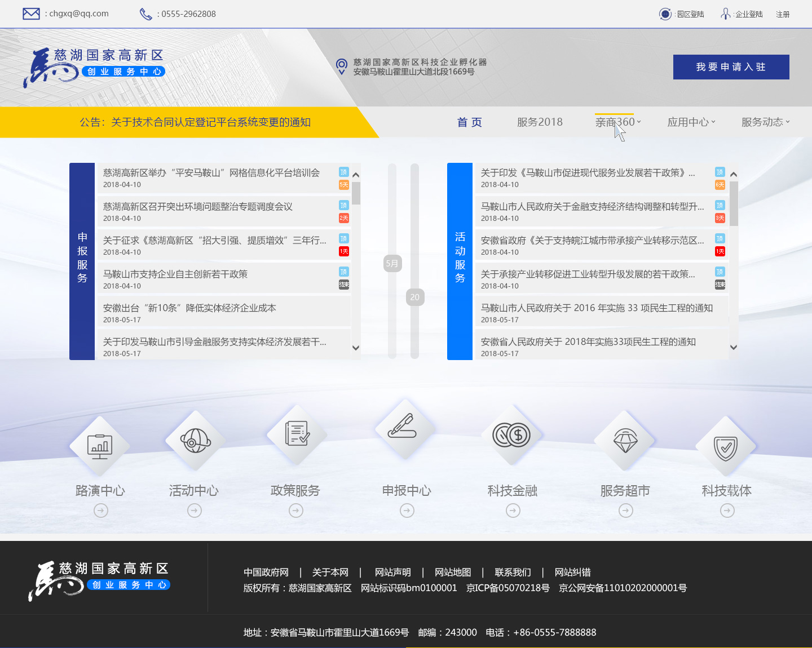Click the email envelope icon in top bar
The image size is (812, 648).
click(x=31, y=14)
